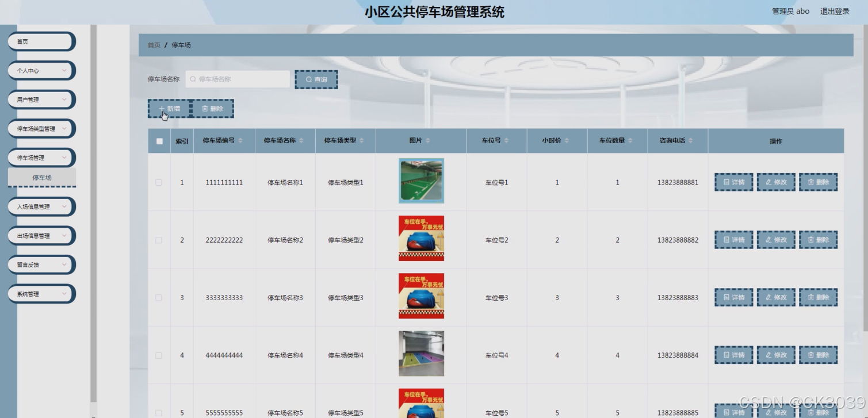The width and height of the screenshot is (868, 418).
Task: Click the 首页 breadcrumb link
Action: pyautogui.click(x=154, y=45)
